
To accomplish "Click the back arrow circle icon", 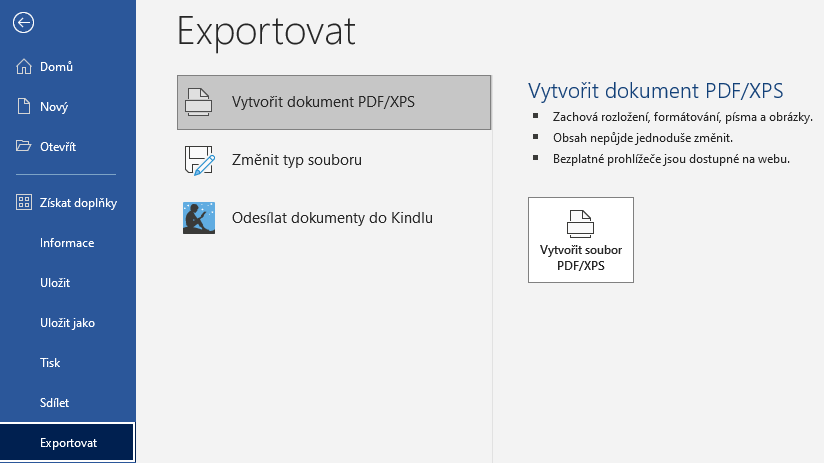I will pos(24,23).
